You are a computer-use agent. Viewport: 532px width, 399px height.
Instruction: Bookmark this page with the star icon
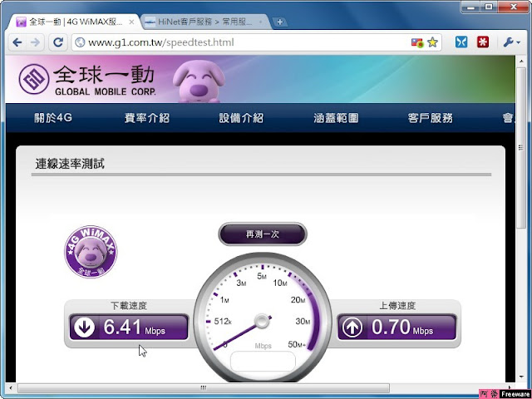tap(432, 42)
